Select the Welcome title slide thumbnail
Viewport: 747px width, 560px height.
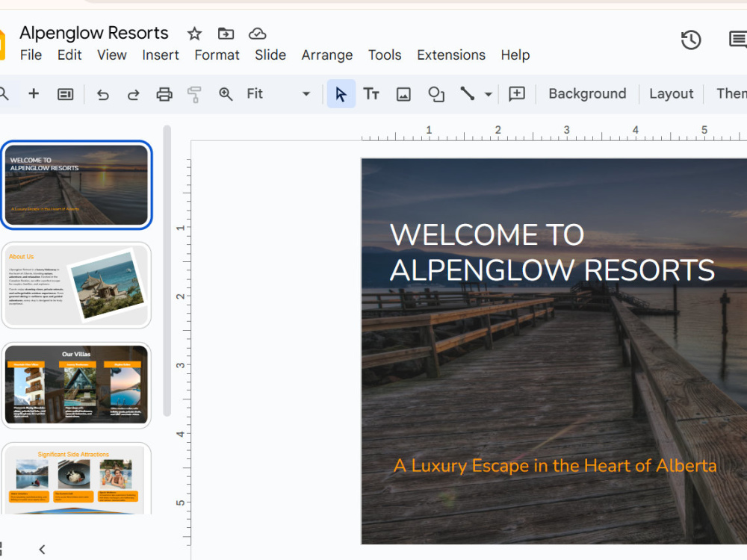click(77, 184)
